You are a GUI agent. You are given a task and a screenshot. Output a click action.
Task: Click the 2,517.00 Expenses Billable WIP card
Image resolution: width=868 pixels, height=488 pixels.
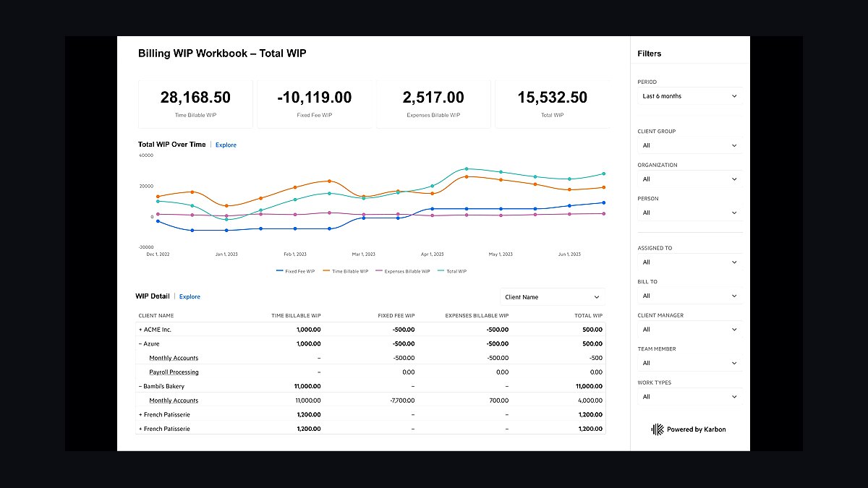pos(433,104)
